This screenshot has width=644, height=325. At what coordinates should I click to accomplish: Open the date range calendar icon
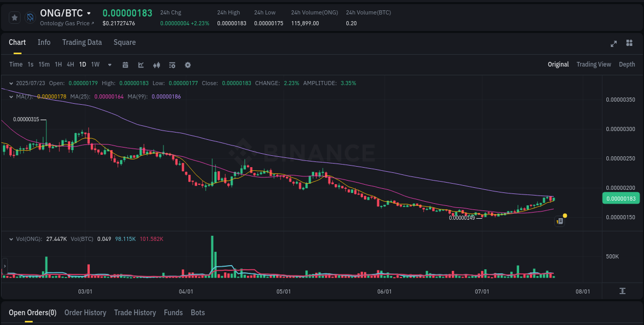(125, 64)
